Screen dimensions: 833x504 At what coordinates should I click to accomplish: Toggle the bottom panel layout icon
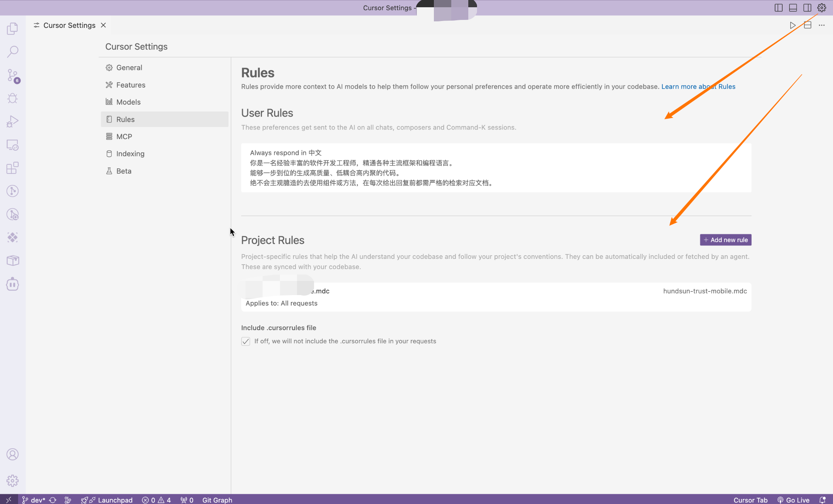[793, 8]
